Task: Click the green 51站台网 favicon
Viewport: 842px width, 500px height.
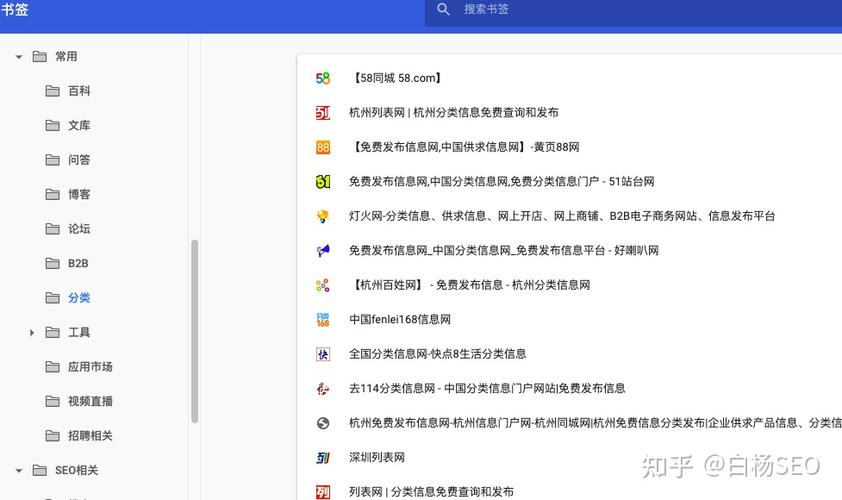Action: (x=323, y=182)
